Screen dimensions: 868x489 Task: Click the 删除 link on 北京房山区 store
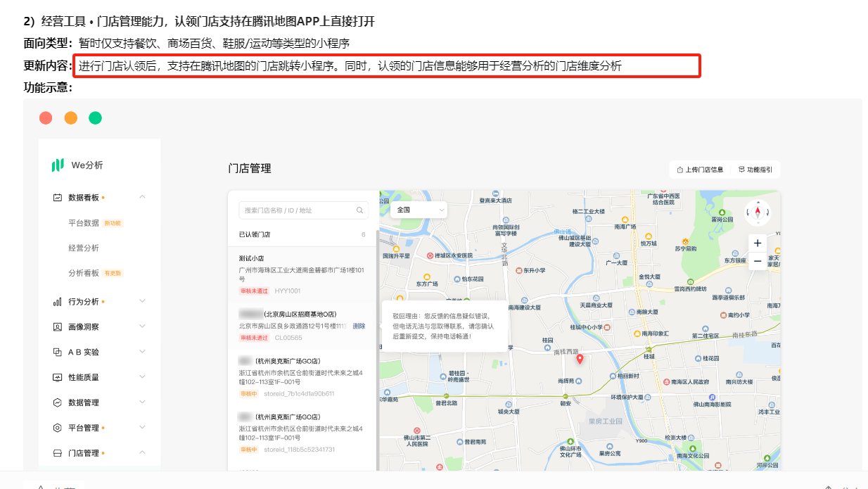359,326
